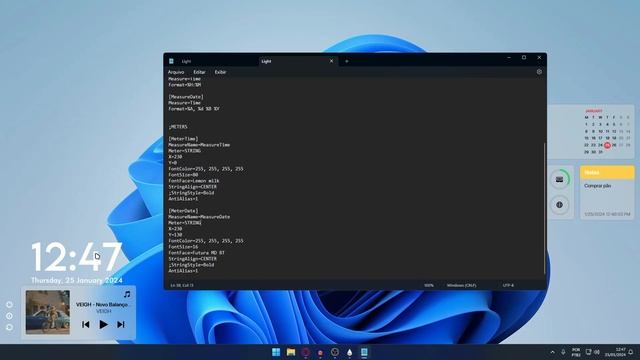The image size is (640, 360).
Task: Click the January month title in calendar widget
Action: (594, 111)
